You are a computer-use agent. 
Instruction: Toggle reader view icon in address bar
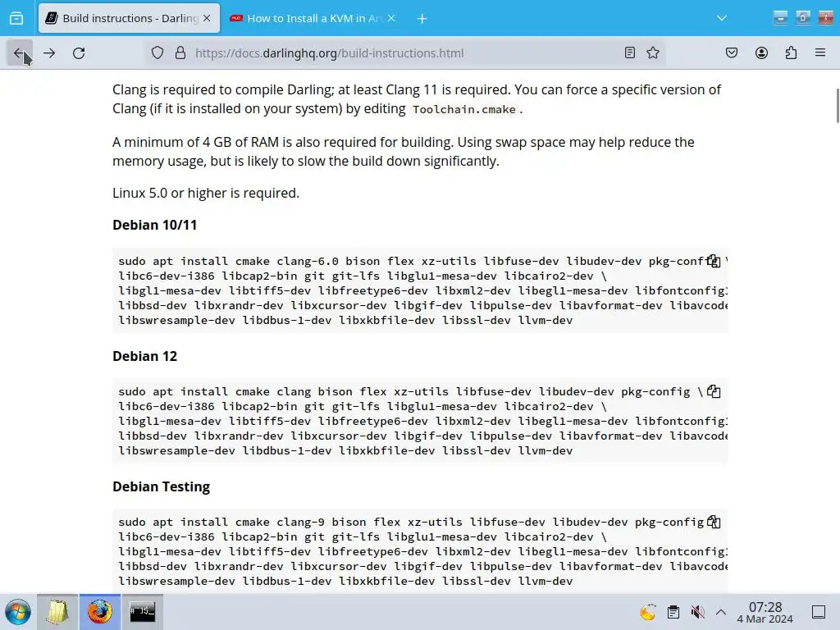point(630,52)
